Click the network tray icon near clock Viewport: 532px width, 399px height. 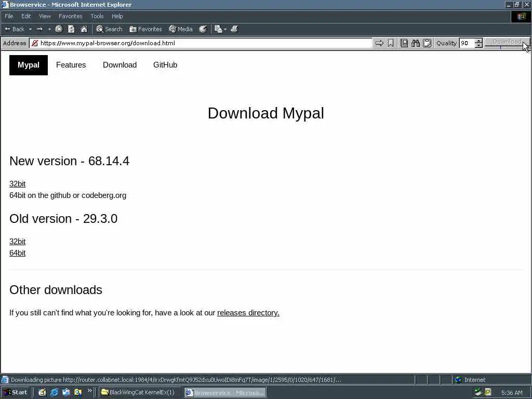point(478,392)
